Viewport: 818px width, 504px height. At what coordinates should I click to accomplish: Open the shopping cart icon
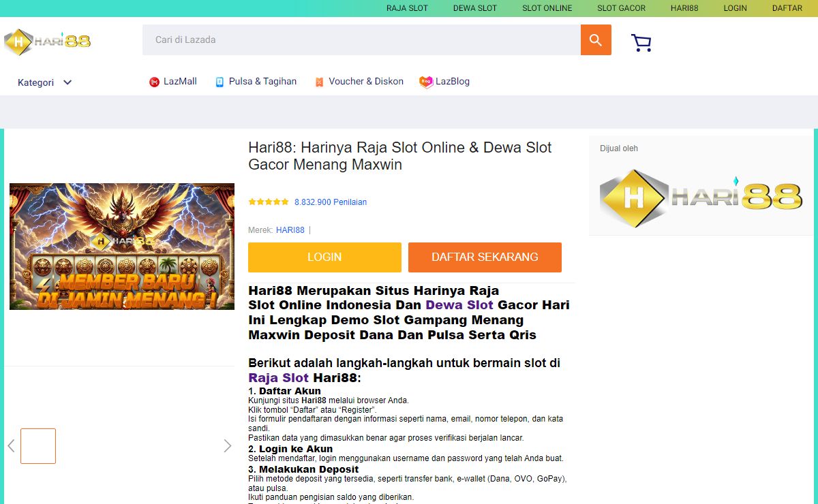tap(641, 43)
